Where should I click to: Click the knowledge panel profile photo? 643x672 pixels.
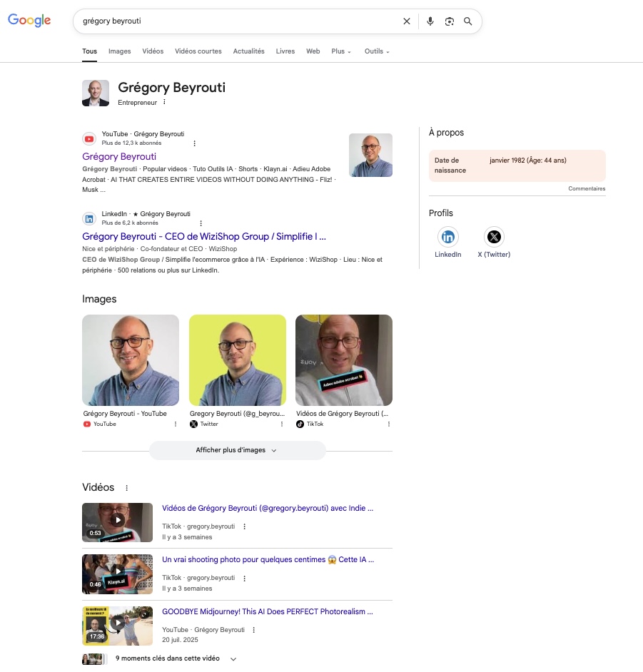click(96, 93)
